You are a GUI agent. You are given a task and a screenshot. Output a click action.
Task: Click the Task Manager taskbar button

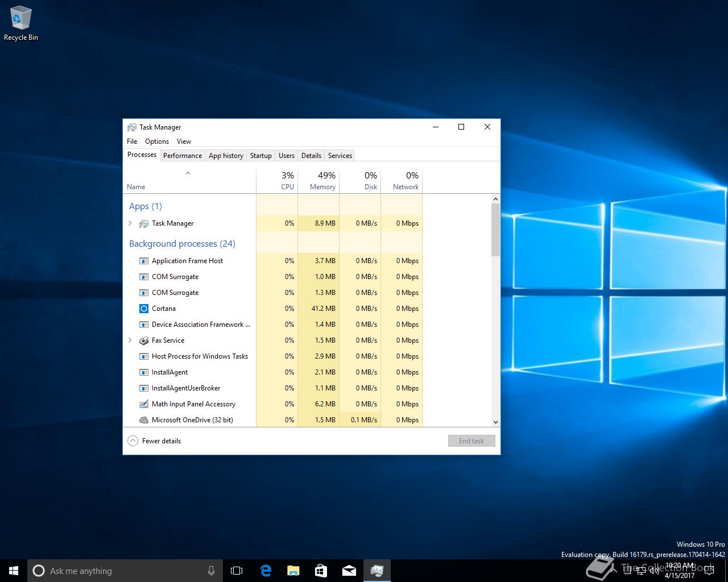pyautogui.click(x=377, y=571)
